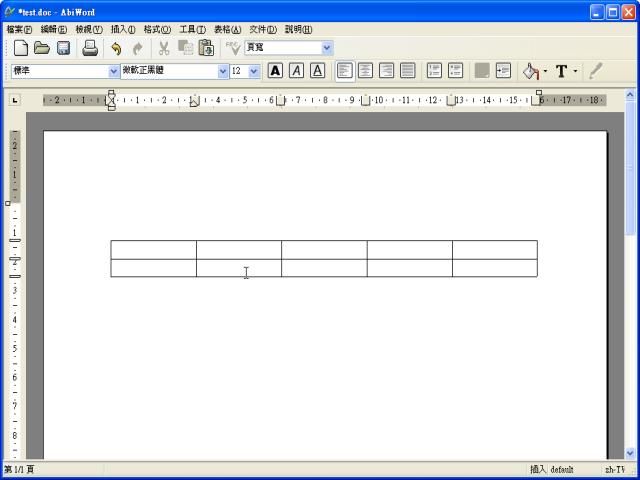
Task: Click the numbered list icon
Action: [434, 71]
